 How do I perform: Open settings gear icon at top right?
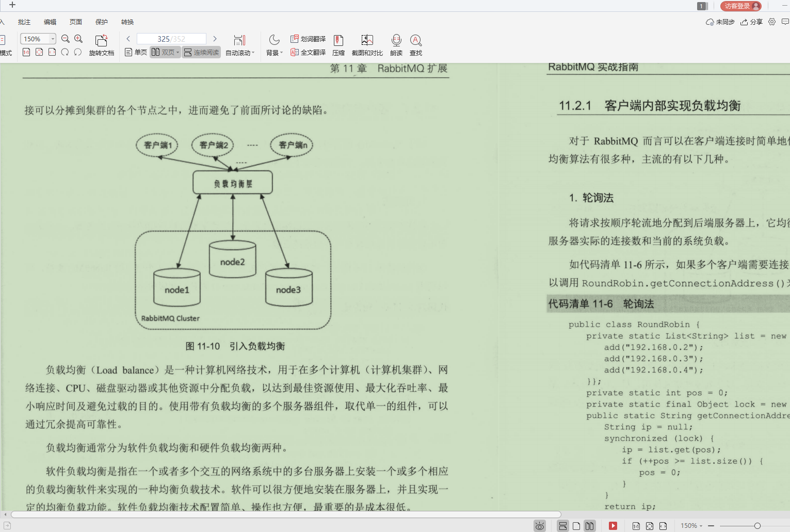[x=772, y=22]
